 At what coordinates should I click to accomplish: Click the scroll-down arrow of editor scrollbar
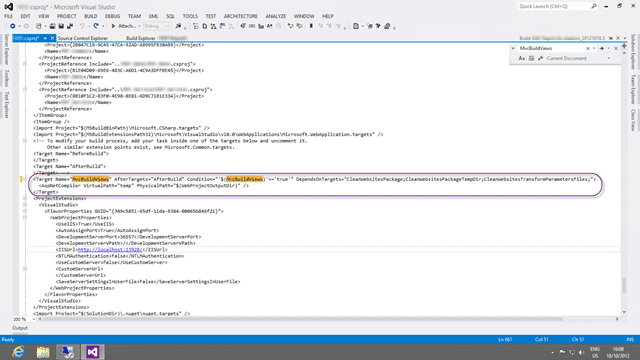pyautogui.click(x=624, y=312)
